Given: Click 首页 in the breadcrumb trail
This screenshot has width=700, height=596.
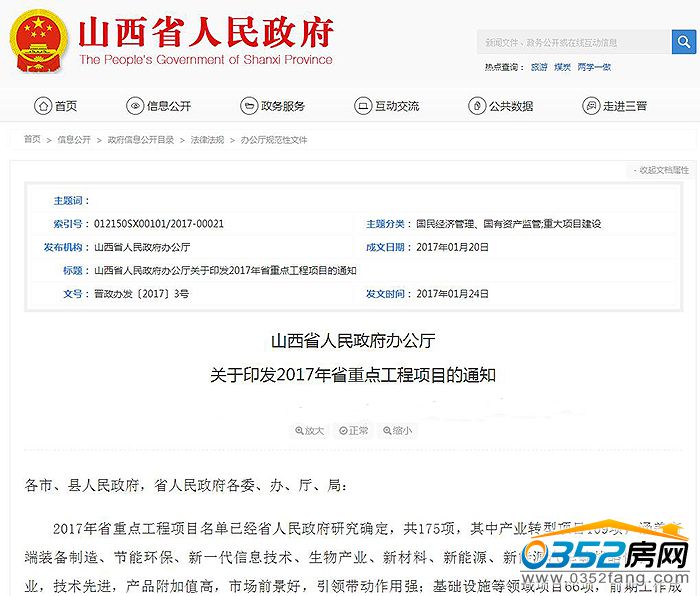Looking at the screenshot, I should [33, 140].
